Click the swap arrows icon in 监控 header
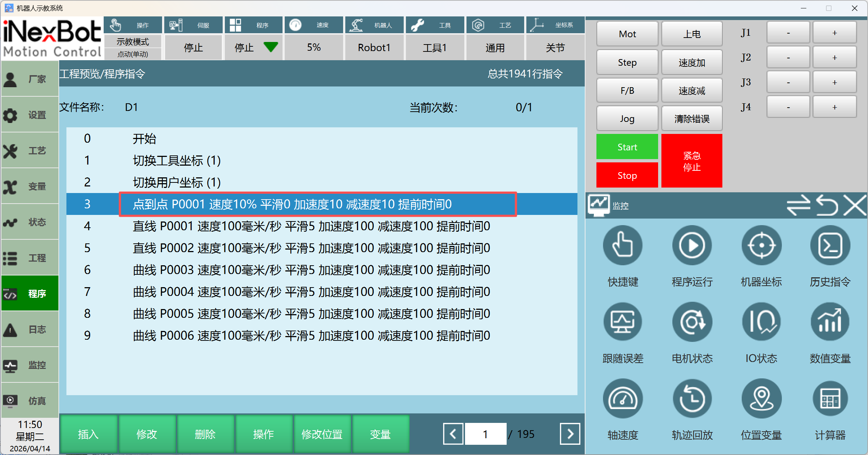Screen dimensions: 868x455 pos(798,205)
